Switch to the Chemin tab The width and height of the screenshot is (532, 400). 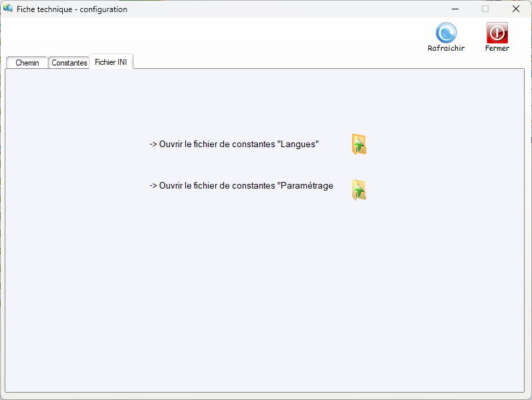click(27, 63)
